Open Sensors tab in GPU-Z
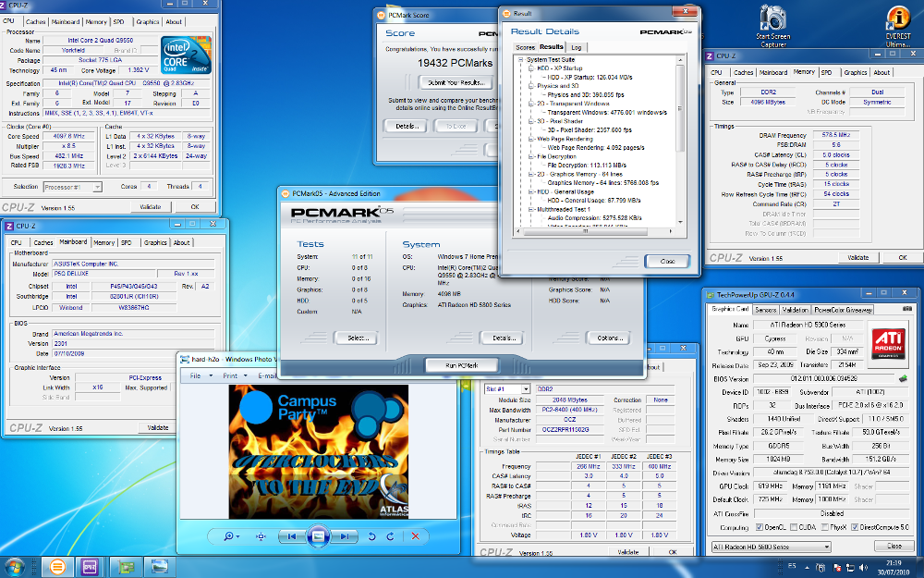This screenshot has height=578, width=924. pos(765,310)
